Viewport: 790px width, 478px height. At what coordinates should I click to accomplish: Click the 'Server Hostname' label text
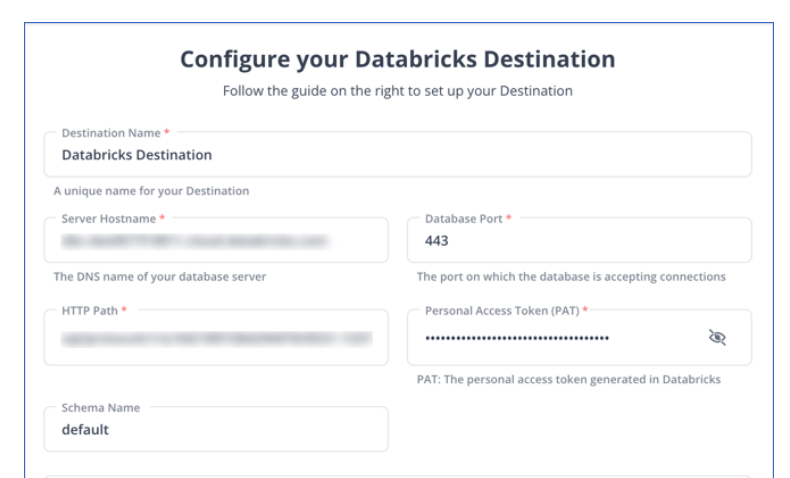click(109, 219)
